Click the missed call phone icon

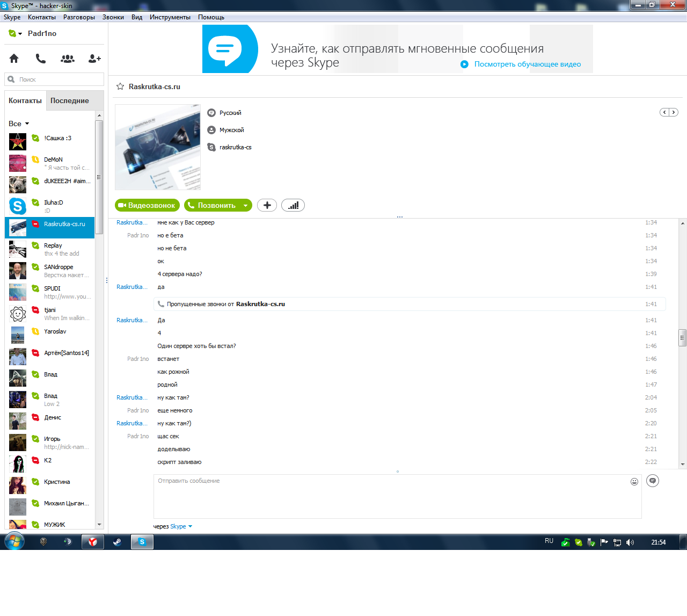[161, 304]
